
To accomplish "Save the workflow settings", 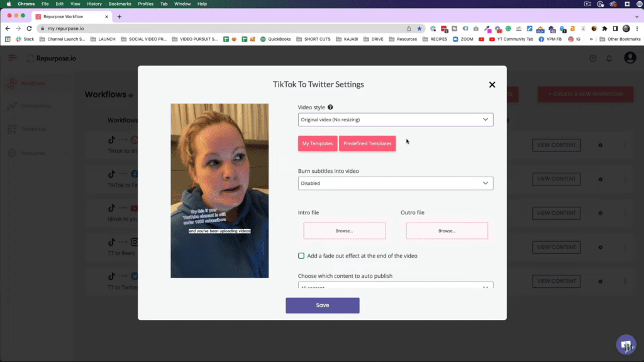I will (x=323, y=305).
